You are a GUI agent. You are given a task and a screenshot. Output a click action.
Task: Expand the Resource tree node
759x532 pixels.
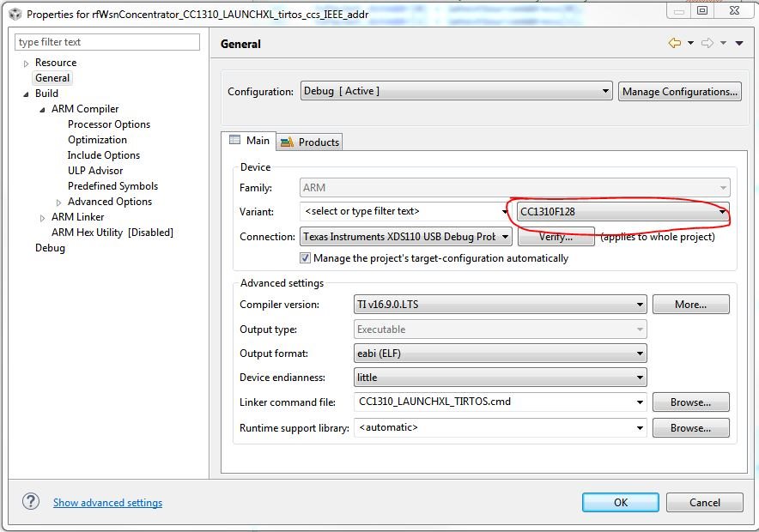(26, 63)
